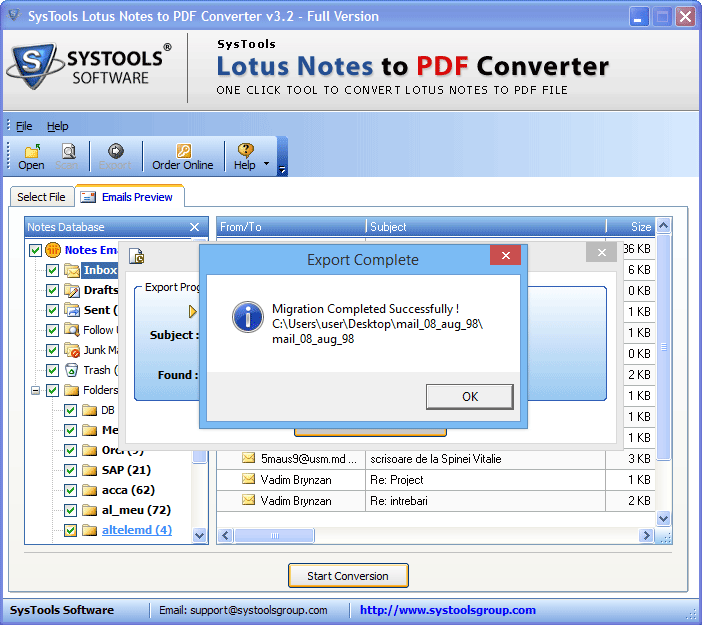Sort by the Size column header
Image resolution: width=702 pixels, height=625 pixels.
point(632,227)
